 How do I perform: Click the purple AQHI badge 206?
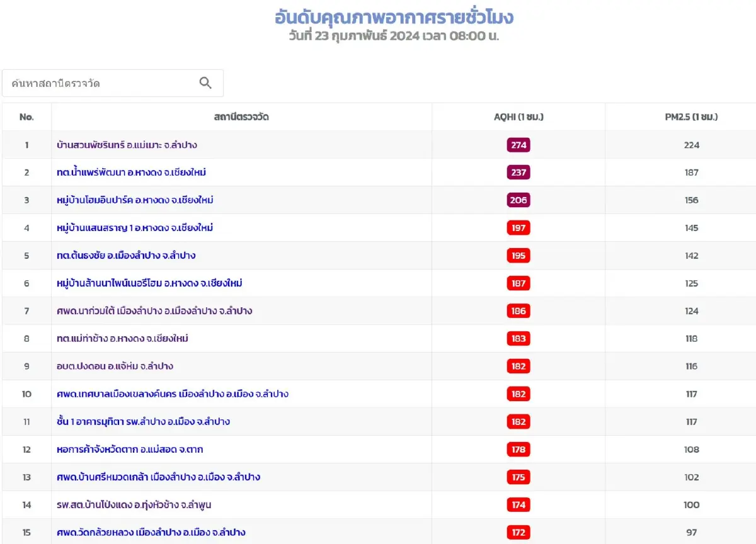(x=518, y=200)
